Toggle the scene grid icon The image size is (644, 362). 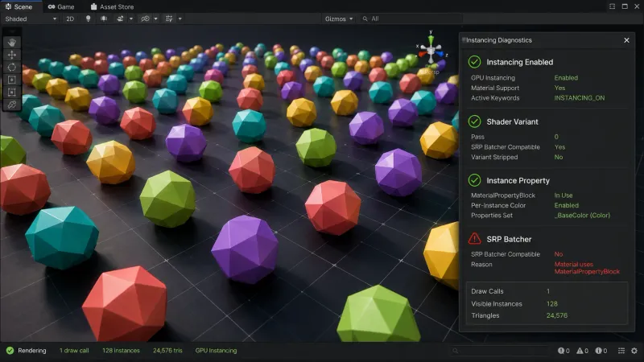(x=169, y=19)
